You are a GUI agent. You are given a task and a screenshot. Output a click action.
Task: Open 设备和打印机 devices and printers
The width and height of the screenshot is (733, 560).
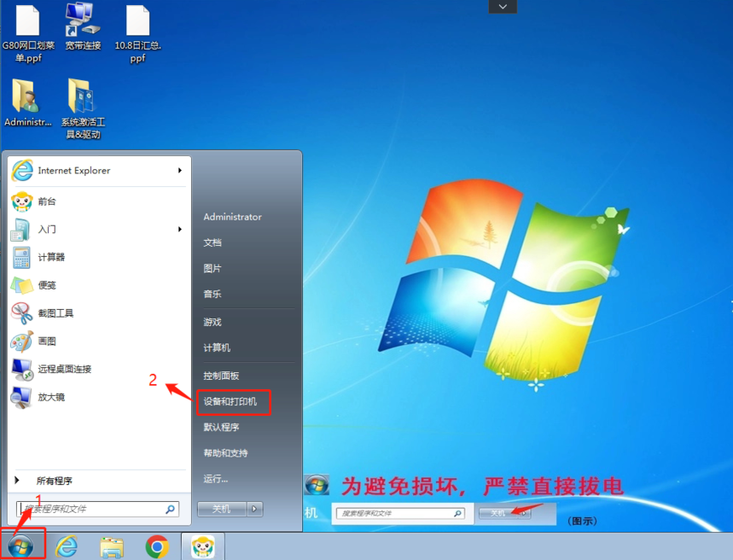[x=230, y=402]
